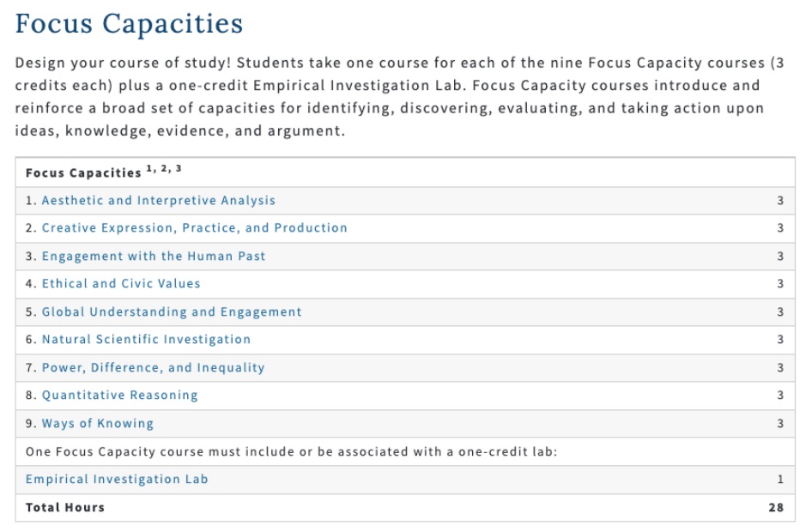The height and width of the screenshot is (532, 812).
Task: Open Global Understanding and Engagement link
Action: pos(172,312)
